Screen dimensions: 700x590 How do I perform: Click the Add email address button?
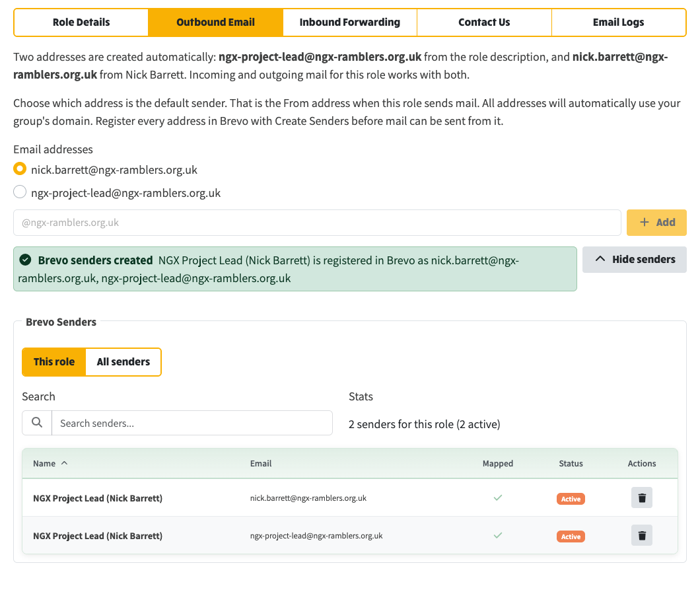656,223
